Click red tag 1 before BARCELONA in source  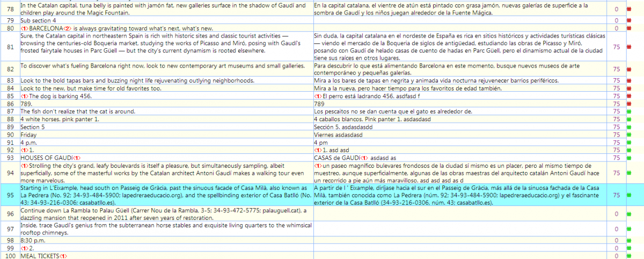coord(24,28)
